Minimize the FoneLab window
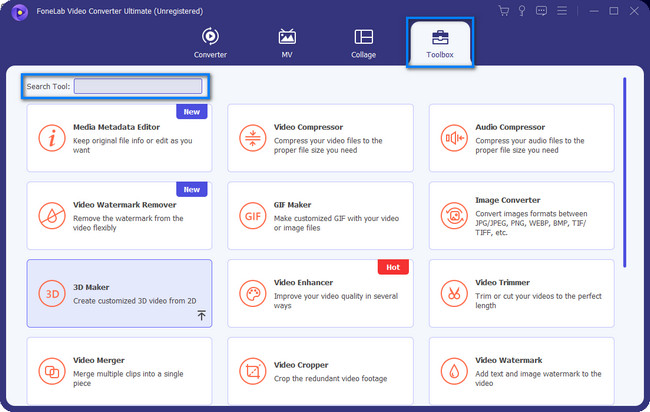Screen dimensions: 650x412 coord(594,11)
